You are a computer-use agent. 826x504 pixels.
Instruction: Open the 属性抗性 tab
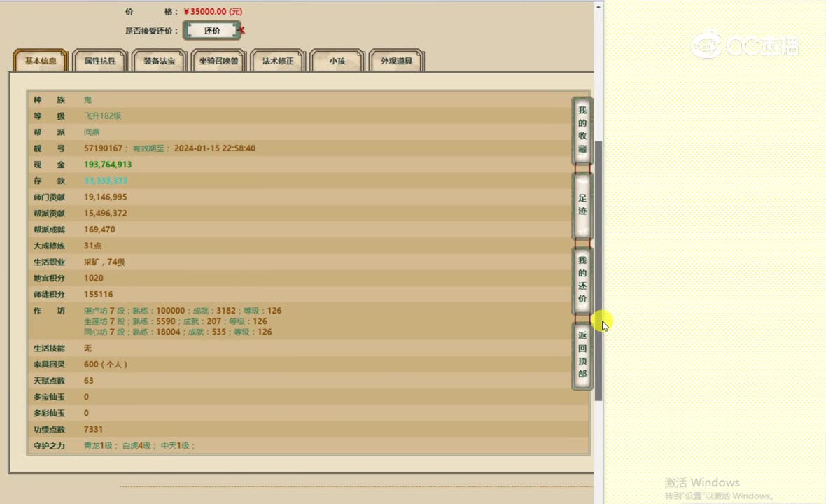(100, 61)
